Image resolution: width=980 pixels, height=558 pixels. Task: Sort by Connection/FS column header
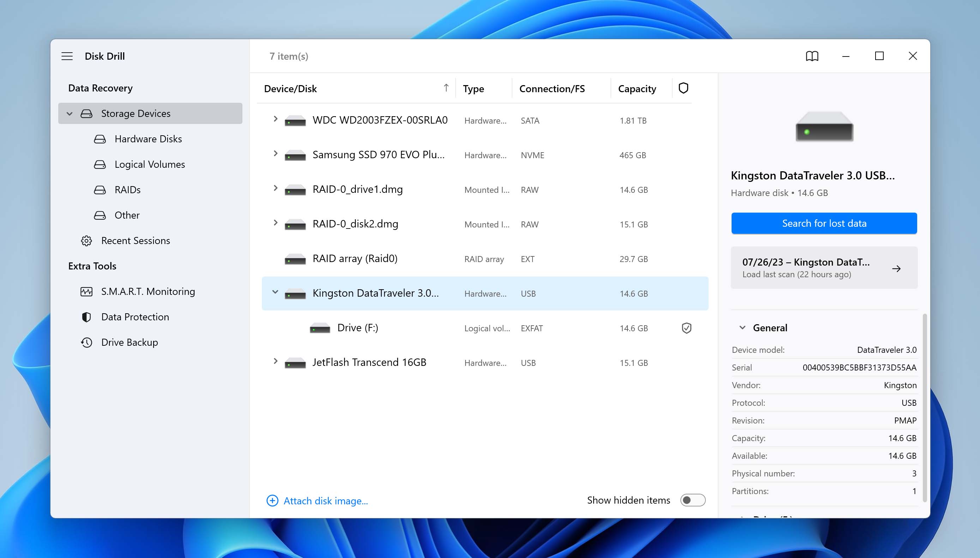click(x=552, y=89)
